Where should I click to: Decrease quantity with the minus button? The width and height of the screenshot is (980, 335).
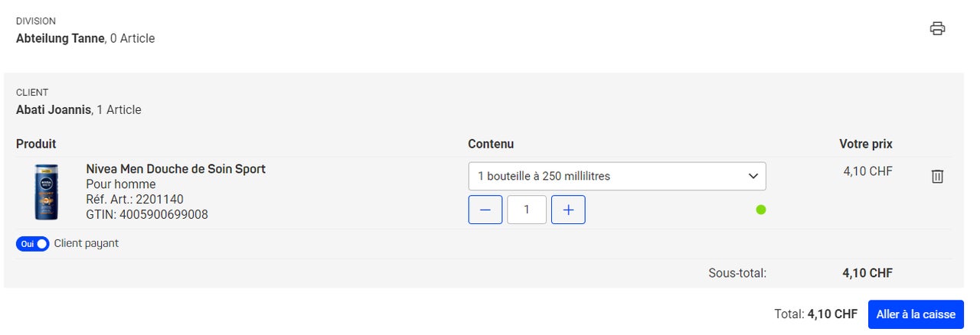[x=485, y=210]
